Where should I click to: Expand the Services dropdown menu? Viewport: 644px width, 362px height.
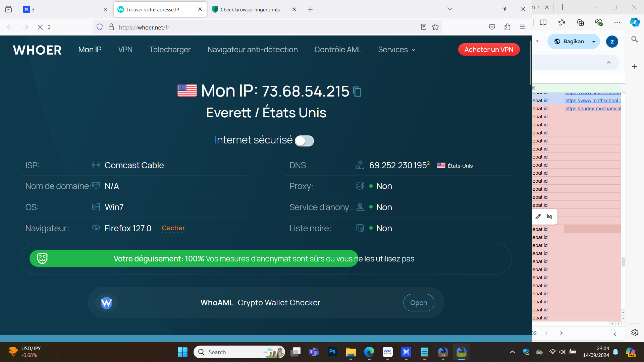tap(396, 50)
